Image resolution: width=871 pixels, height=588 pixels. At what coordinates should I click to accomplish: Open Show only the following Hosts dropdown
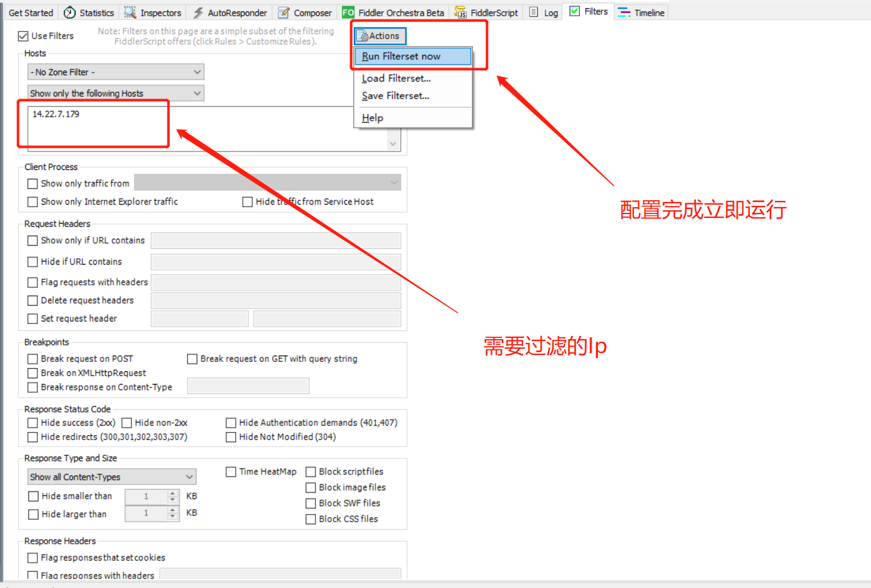(116, 93)
